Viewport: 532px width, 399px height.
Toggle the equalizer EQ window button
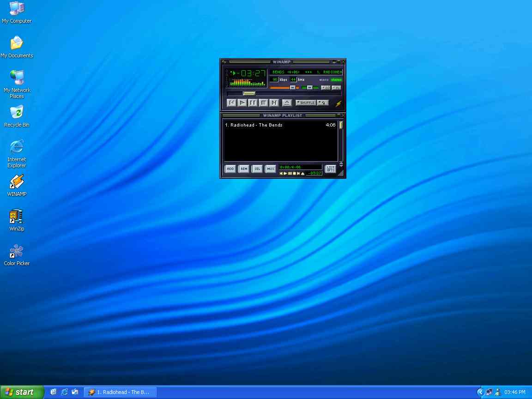(326, 87)
